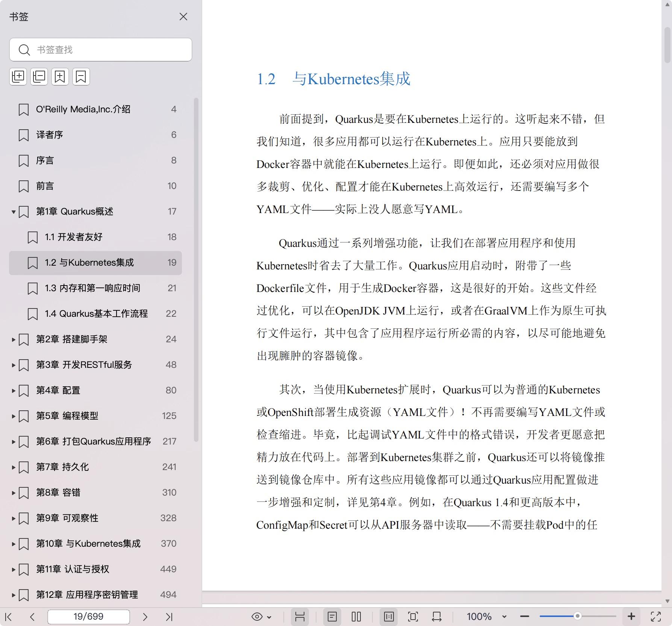Fit page to window
This screenshot has height=626, width=672.
tap(413, 617)
